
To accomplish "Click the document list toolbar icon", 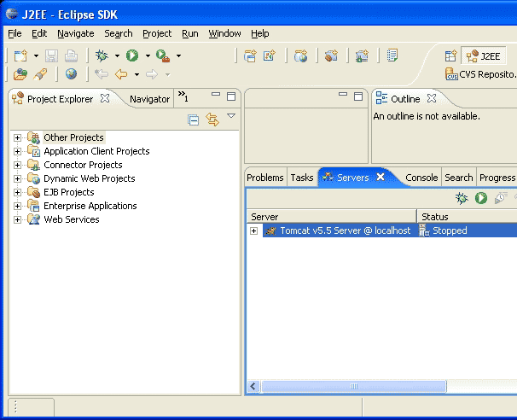I will [x=392, y=55].
